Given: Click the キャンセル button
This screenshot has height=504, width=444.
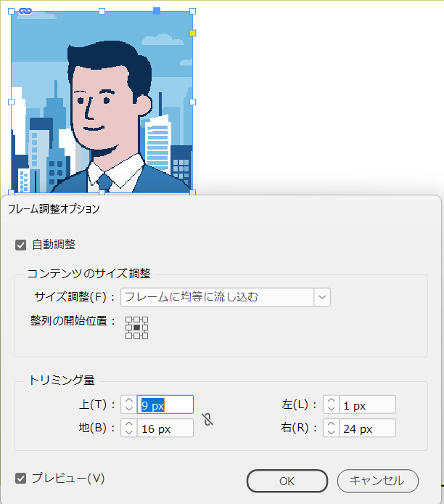Looking at the screenshot, I should pyautogui.click(x=377, y=481).
